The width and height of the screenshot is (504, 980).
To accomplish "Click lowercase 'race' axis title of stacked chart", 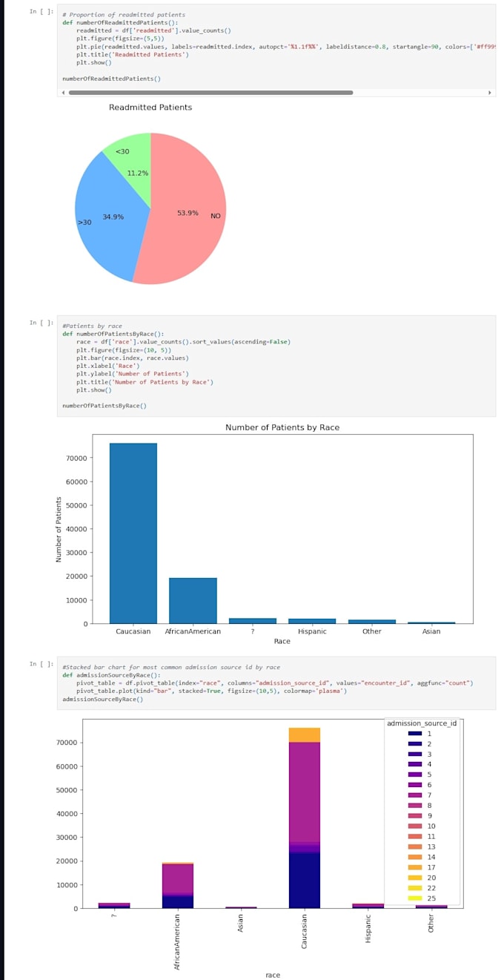I will (x=273, y=975).
